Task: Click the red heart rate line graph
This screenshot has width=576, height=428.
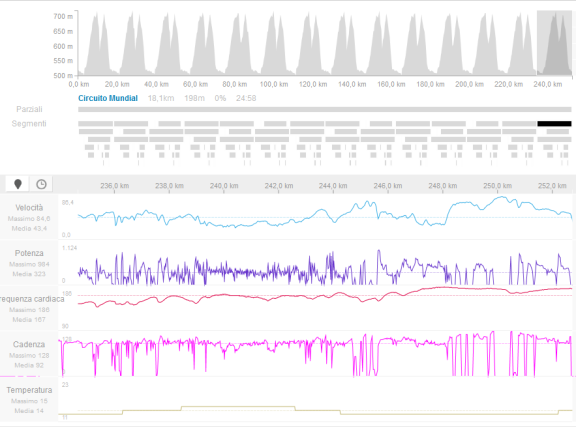Action: click(x=325, y=296)
